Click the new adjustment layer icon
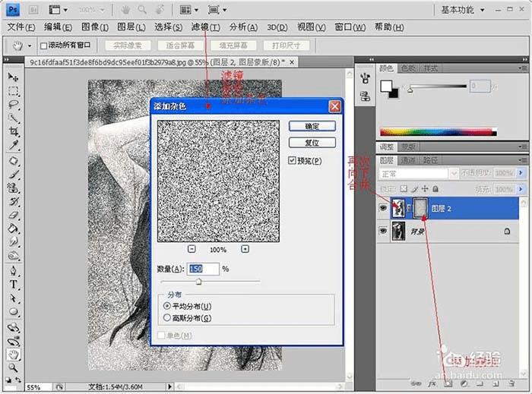The height and width of the screenshot is (394, 532). point(464,383)
